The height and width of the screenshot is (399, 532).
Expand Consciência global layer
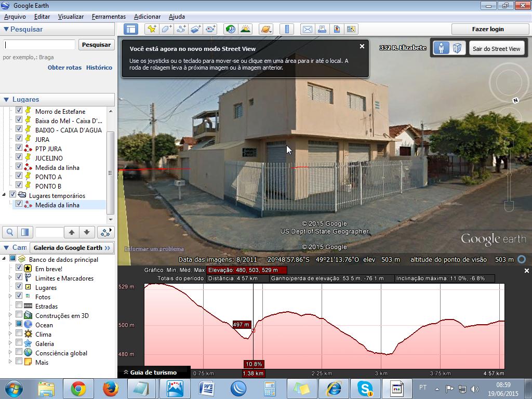[x=10, y=353]
